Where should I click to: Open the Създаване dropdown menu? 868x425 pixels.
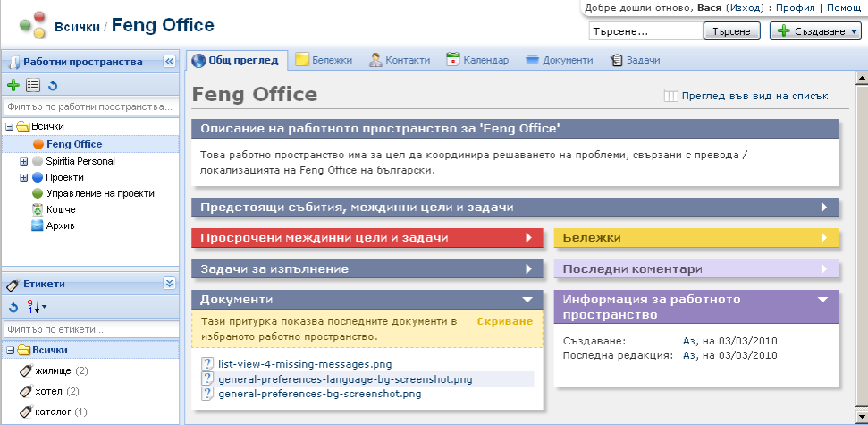point(814,31)
